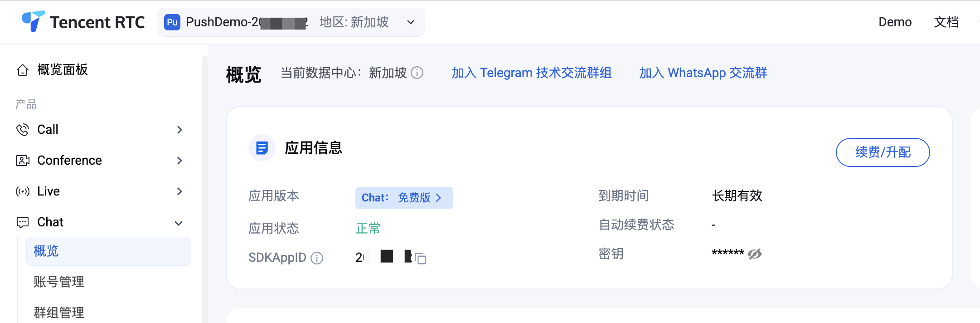Reveal the 密钥 with eye icon
Screen dimensions: 980x323
(x=755, y=254)
